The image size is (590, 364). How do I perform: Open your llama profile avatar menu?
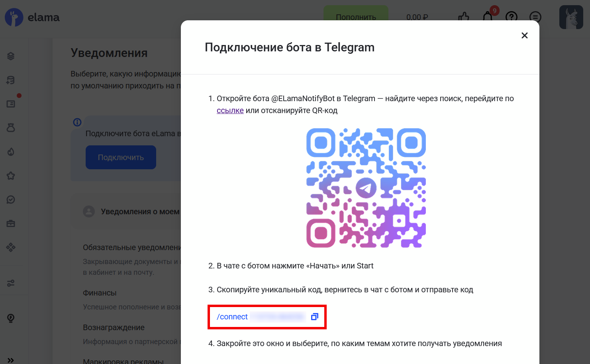point(571,17)
